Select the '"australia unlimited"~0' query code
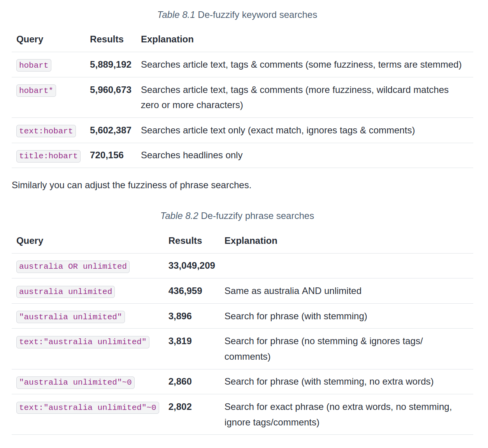 (75, 382)
